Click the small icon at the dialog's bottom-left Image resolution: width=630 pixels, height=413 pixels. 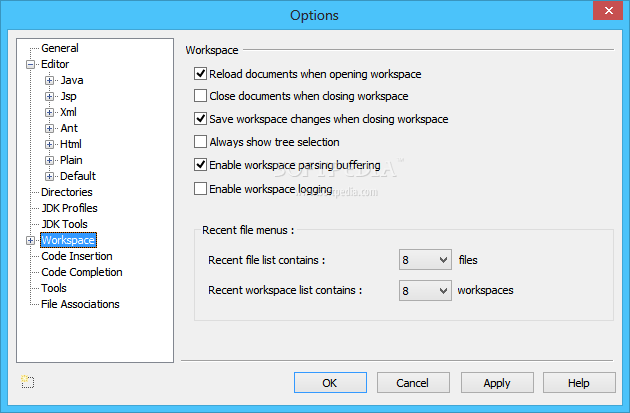(28, 382)
